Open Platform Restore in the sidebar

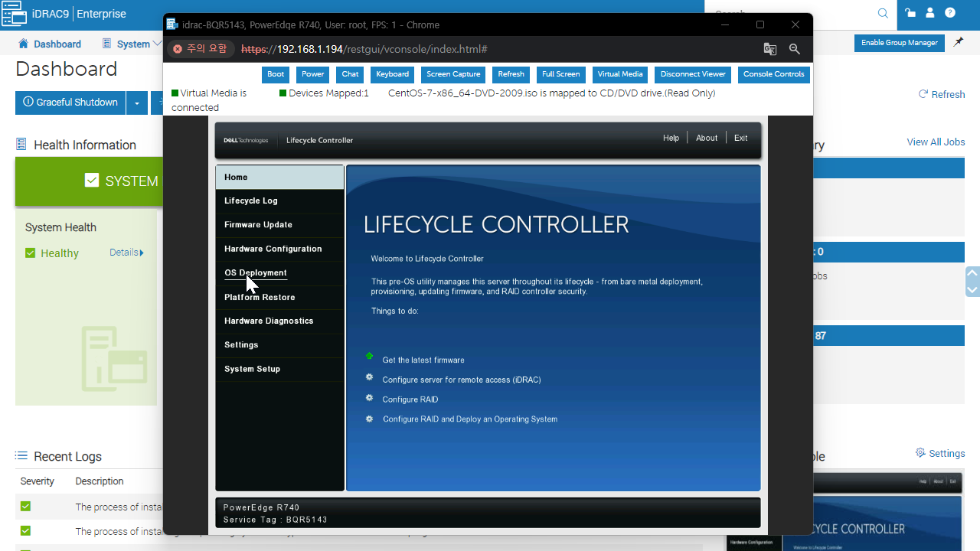pyautogui.click(x=279, y=297)
